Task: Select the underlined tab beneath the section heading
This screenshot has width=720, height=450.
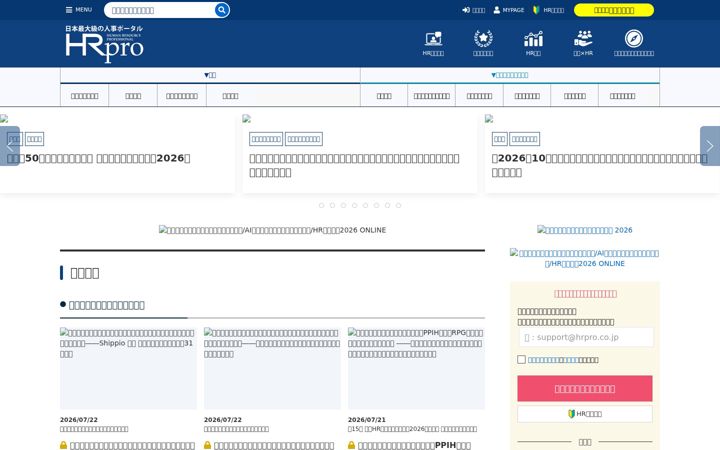Action: [x=107, y=305]
